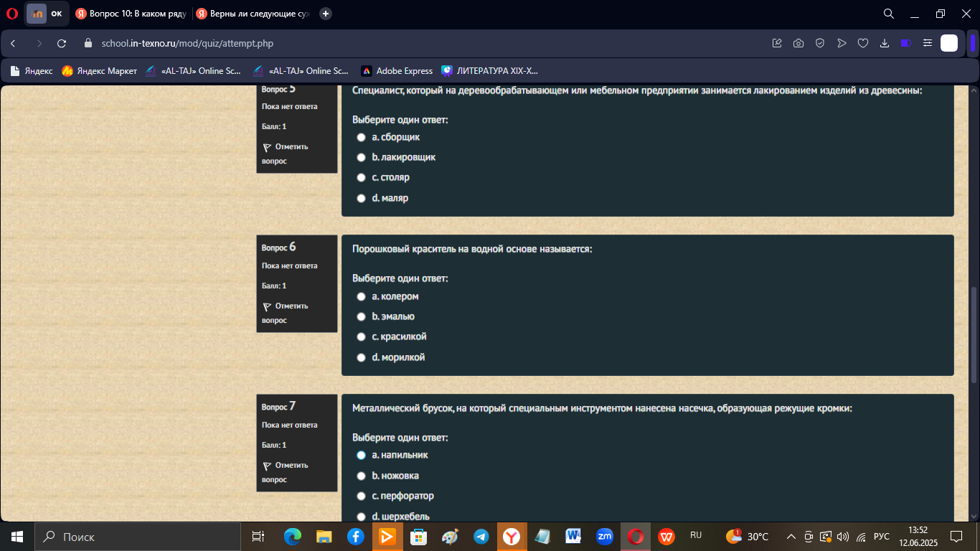This screenshot has height=551, width=980.
Task: Open the search tabs magnifier icon
Action: pyautogui.click(x=888, y=14)
